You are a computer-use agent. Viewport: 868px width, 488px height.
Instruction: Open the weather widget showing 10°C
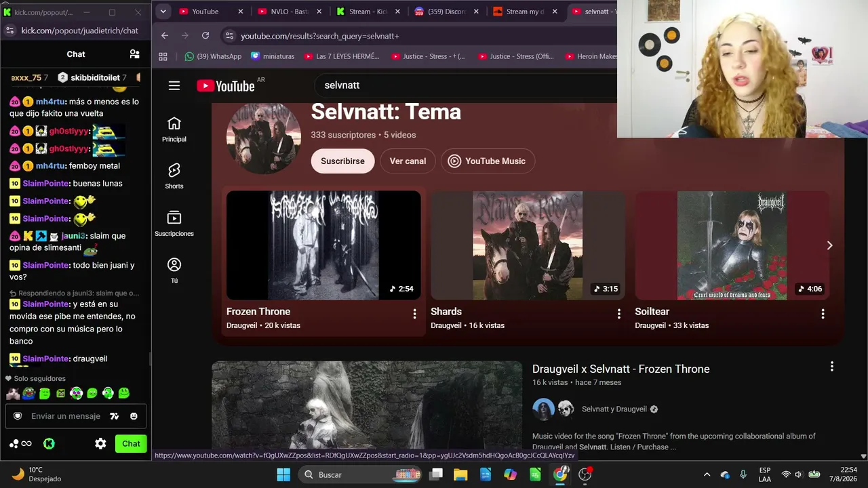[36, 474]
